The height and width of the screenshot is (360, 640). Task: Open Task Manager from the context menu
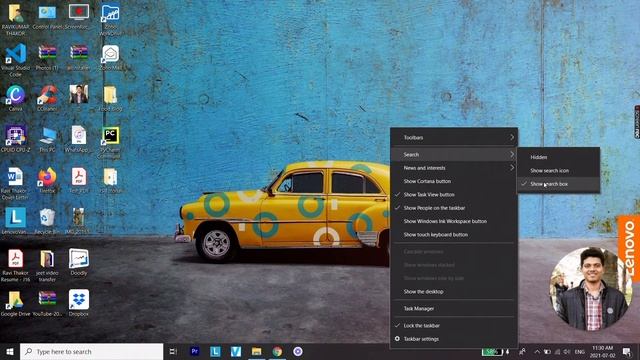point(454,309)
